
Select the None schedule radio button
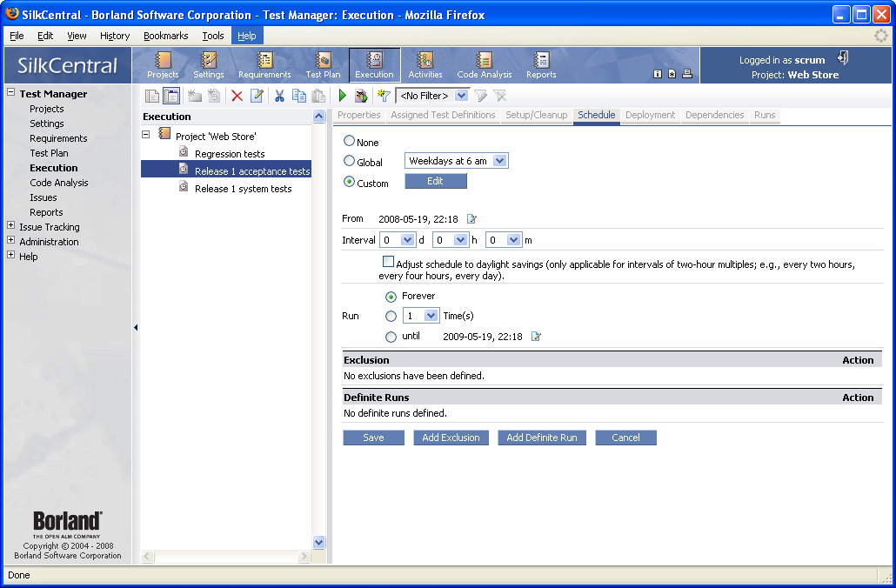click(x=349, y=141)
